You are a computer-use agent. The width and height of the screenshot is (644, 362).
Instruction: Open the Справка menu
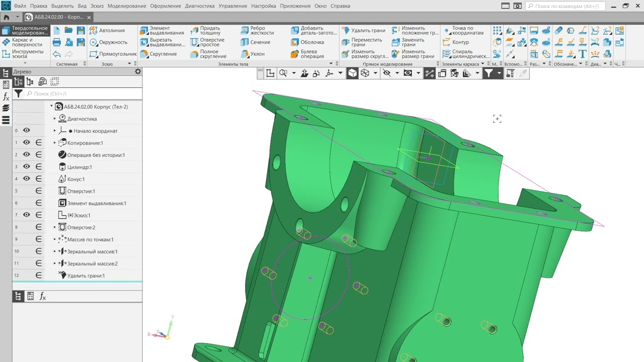(x=341, y=6)
